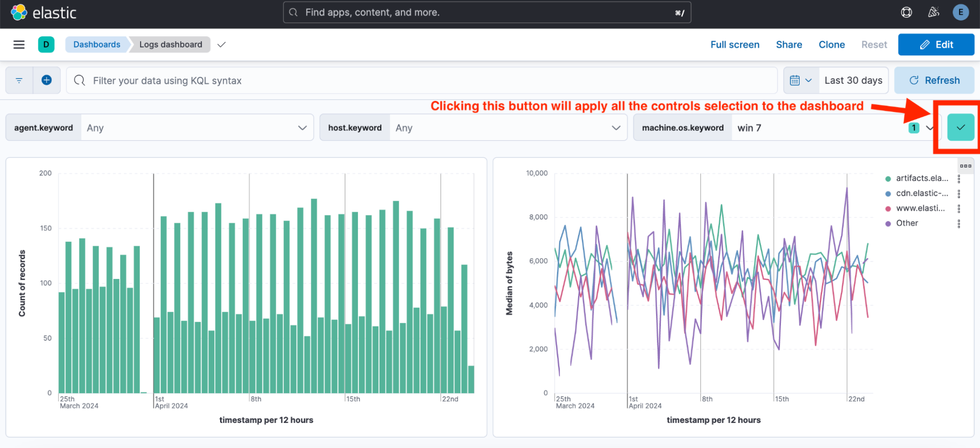Viewport: 980px width, 448px height.
Task: Click the KQL filter query input
Action: [422, 80]
